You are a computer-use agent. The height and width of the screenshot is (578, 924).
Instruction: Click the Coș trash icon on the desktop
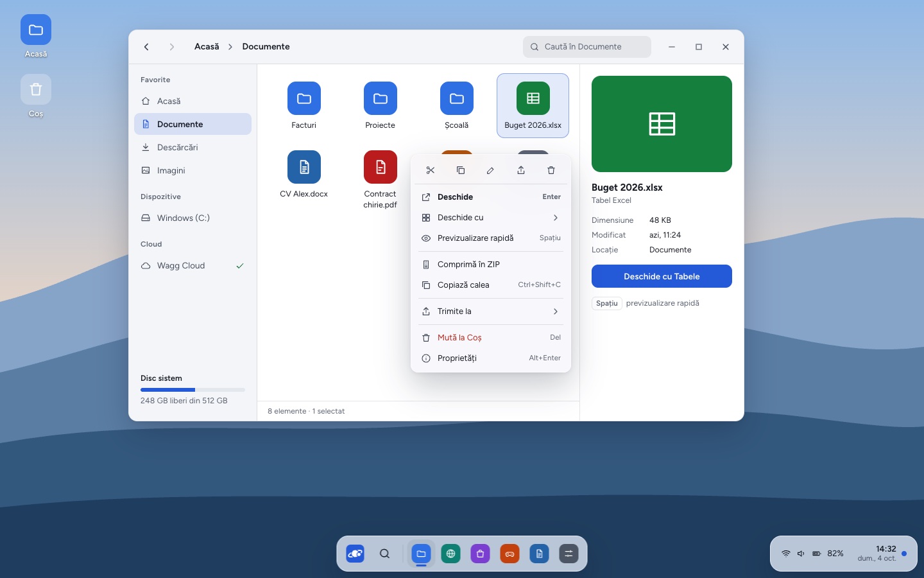pos(36,89)
